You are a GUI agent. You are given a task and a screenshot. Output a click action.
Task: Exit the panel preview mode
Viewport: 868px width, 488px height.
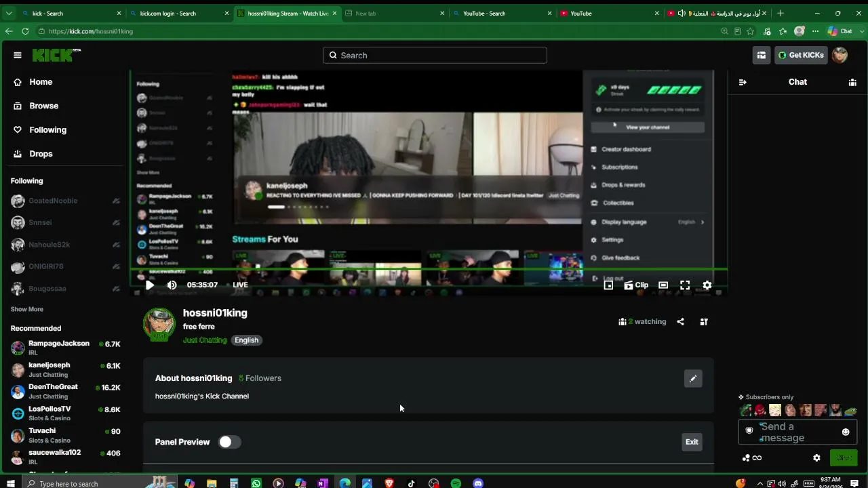pos(692,442)
